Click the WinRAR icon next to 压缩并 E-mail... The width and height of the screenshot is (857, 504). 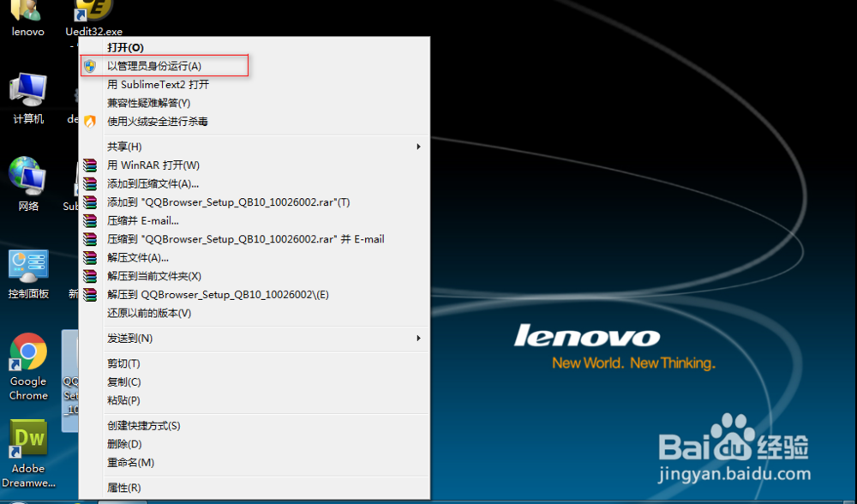pyautogui.click(x=90, y=221)
